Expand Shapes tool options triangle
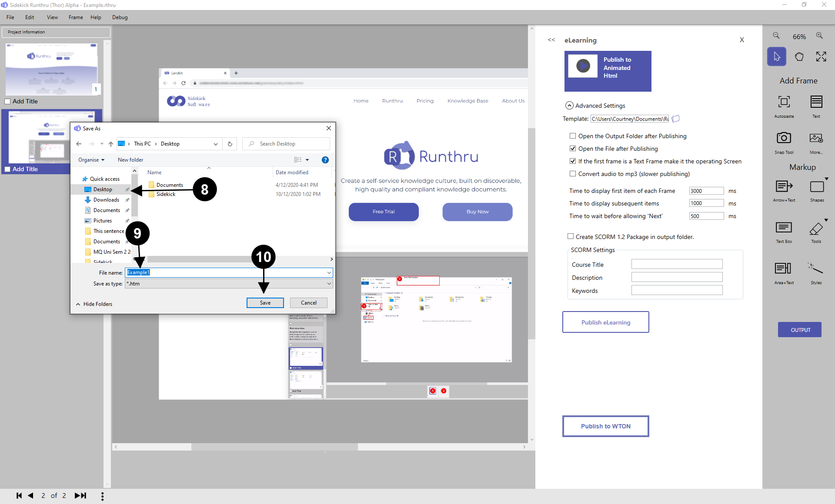Viewport: 835px width, 504px height. pos(827,179)
